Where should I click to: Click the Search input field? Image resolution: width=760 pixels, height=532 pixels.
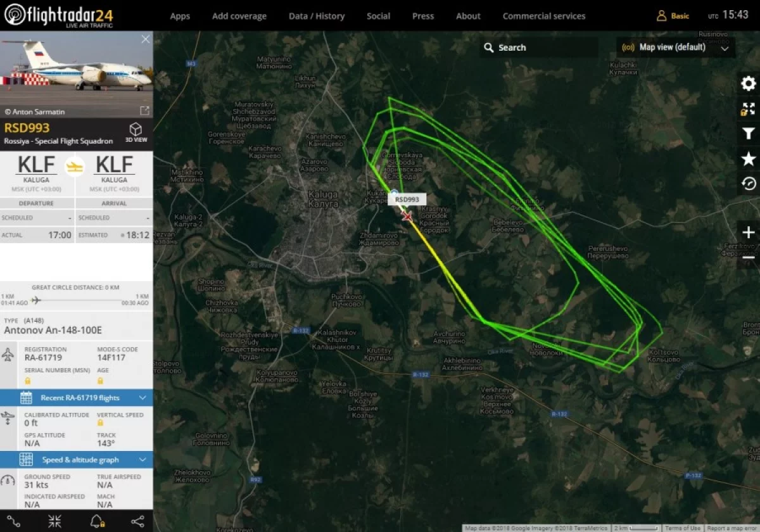pyautogui.click(x=539, y=47)
